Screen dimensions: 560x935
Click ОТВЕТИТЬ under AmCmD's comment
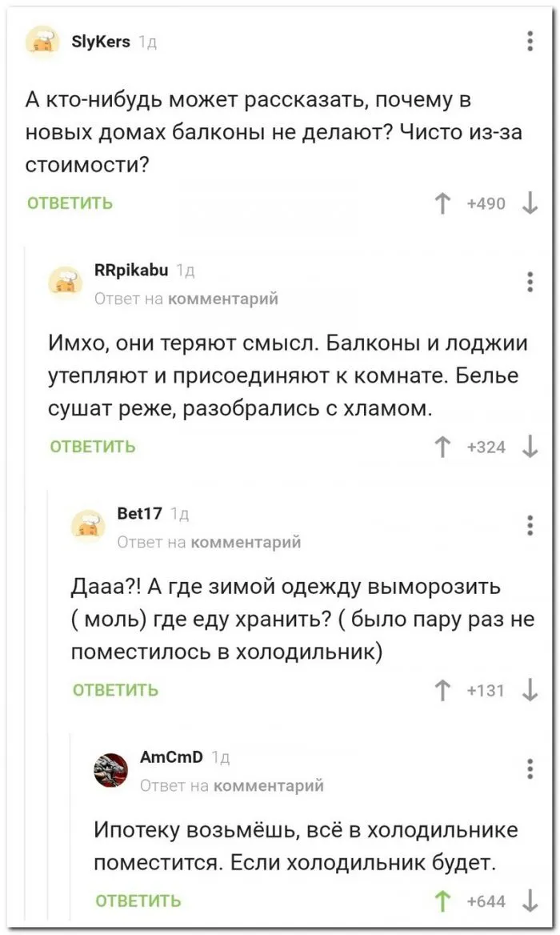(138, 901)
